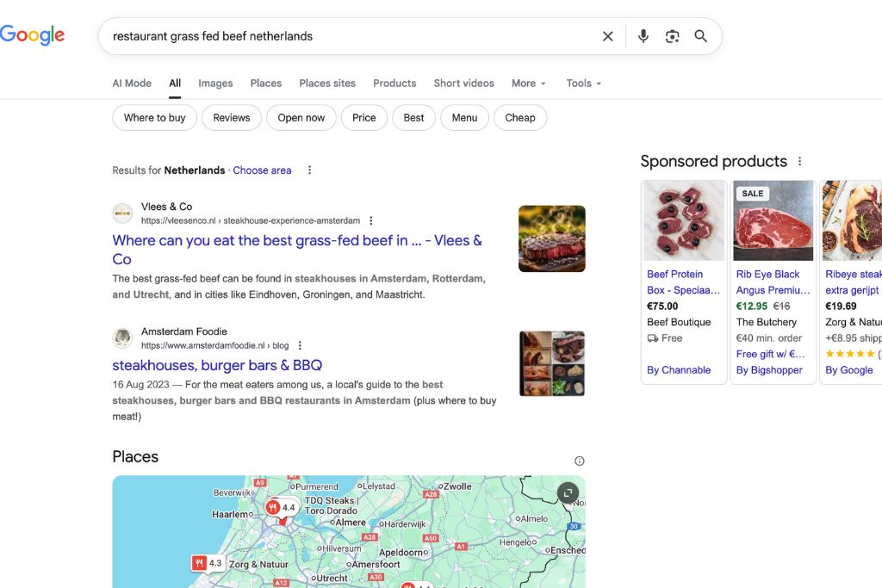Screen dimensions: 882x588
Task: Click the Amsterdam Foodie site favicon
Action: 122,337
